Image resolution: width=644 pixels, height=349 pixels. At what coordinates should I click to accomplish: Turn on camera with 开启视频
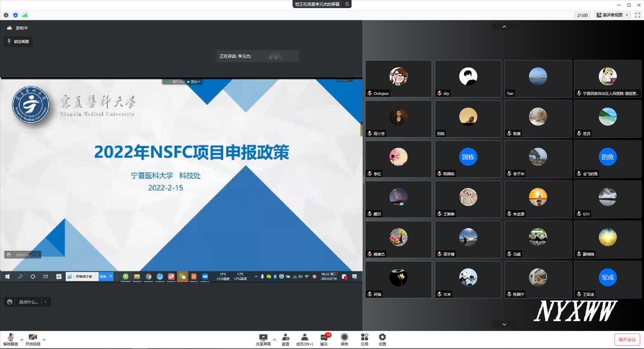(33, 339)
